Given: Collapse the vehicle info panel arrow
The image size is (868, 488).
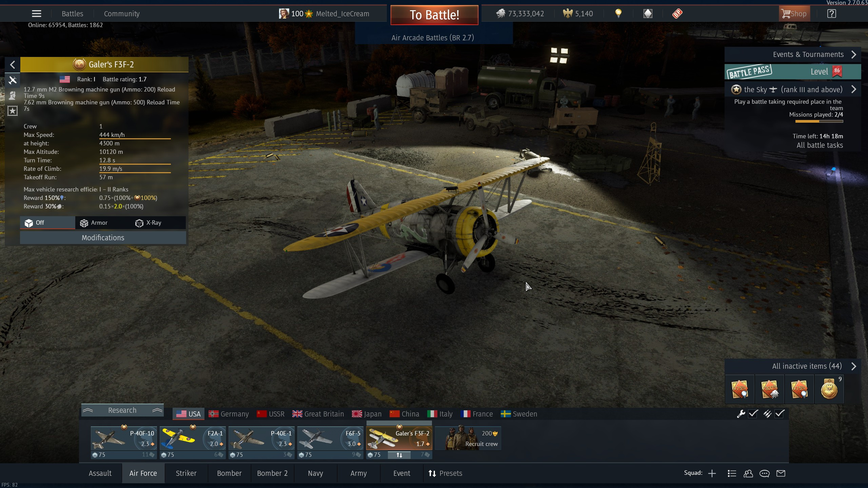Looking at the screenshot, I should click(x=13, y=65).
